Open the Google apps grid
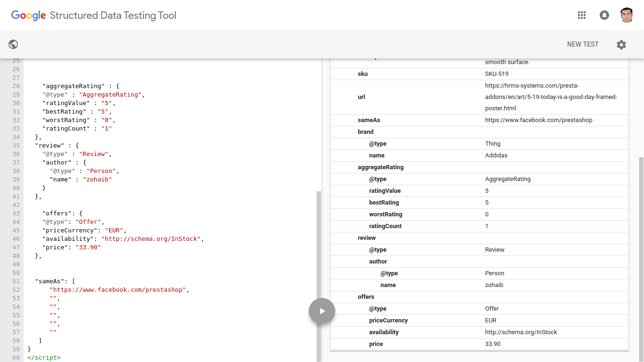Image resolution: width=644 pixels, height=362 pixels. pos(581,15)
